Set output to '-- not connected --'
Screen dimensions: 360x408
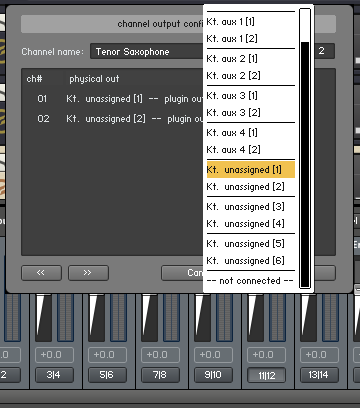coord(251,281)
